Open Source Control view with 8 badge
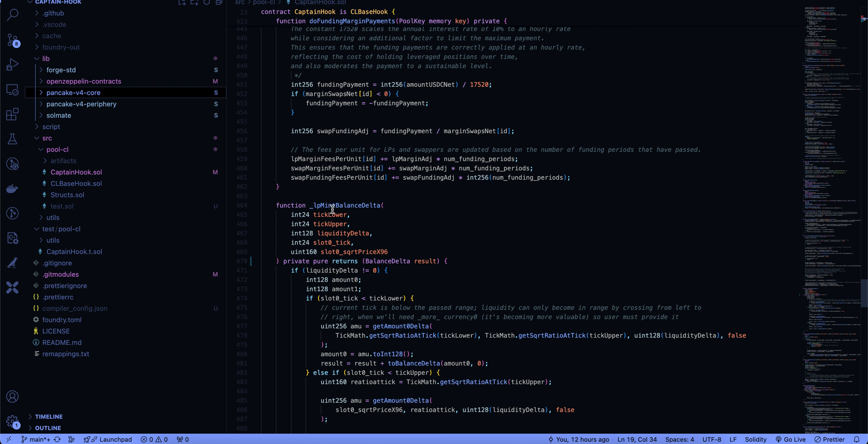The image size is (868, 444). (12, 40)
